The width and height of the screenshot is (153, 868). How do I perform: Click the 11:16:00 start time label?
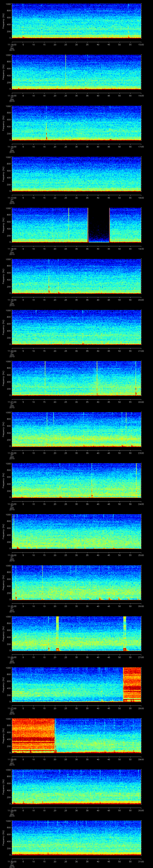(x=12, y=147)
